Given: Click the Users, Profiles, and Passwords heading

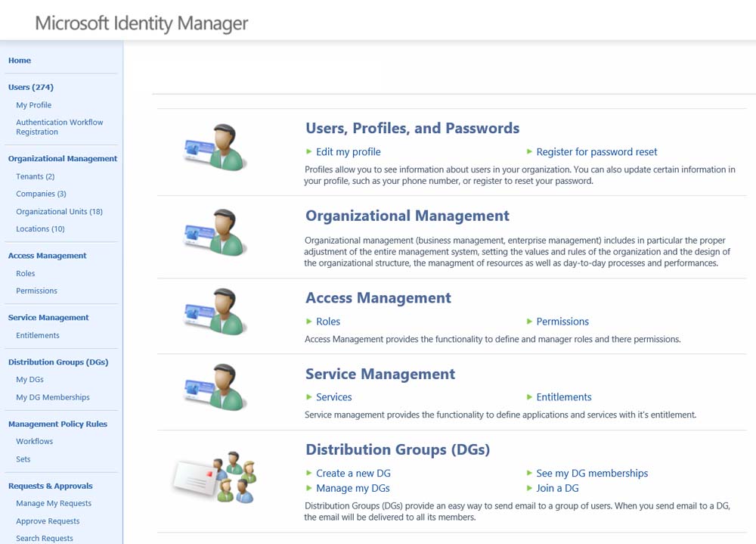Looking at the screenshot, I should pos(413,129).
